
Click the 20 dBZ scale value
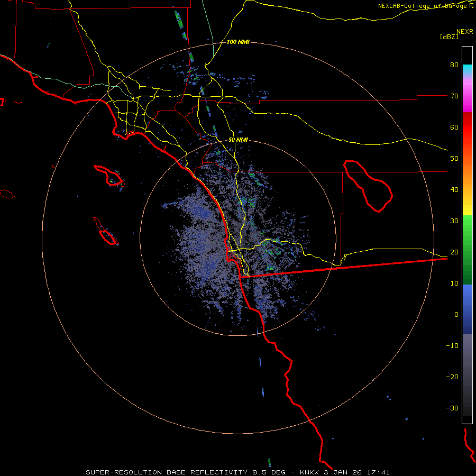coord(454,252)
